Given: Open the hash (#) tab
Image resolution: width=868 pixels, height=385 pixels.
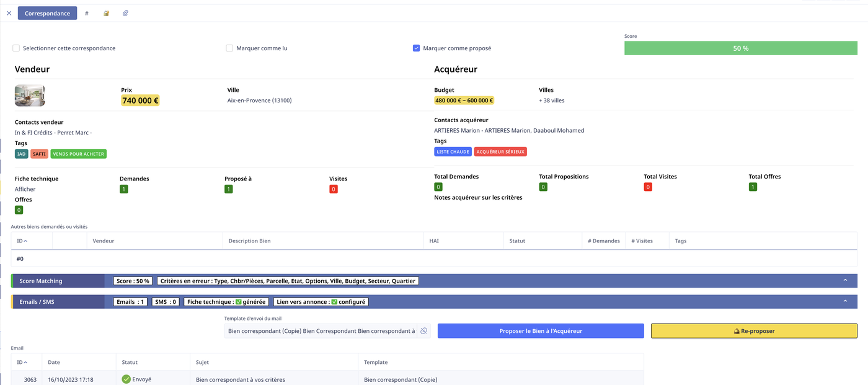Looking at the screenshot, I should coord(87,13).
